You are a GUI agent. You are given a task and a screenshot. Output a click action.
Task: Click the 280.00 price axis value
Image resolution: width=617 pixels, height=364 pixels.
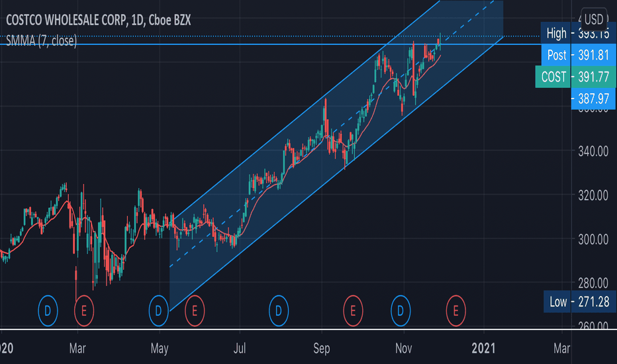[x=593, y=283]
